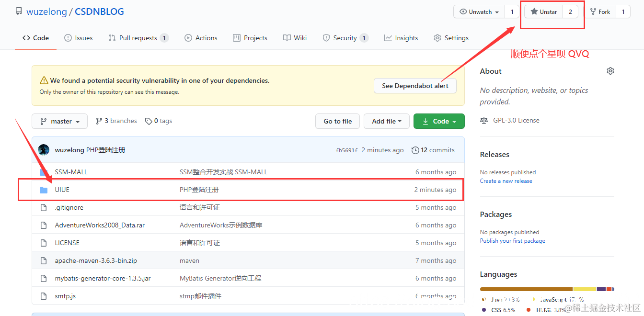The height and width of the screenshot is (316, 644).
Task: Expand the Add file dropdown
Action: pos(387,121)
